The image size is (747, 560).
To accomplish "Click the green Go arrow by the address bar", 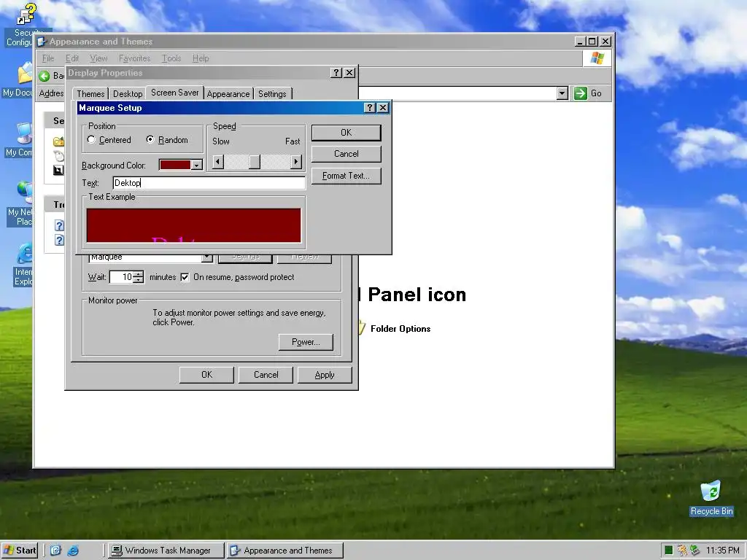I will point(580,93).
